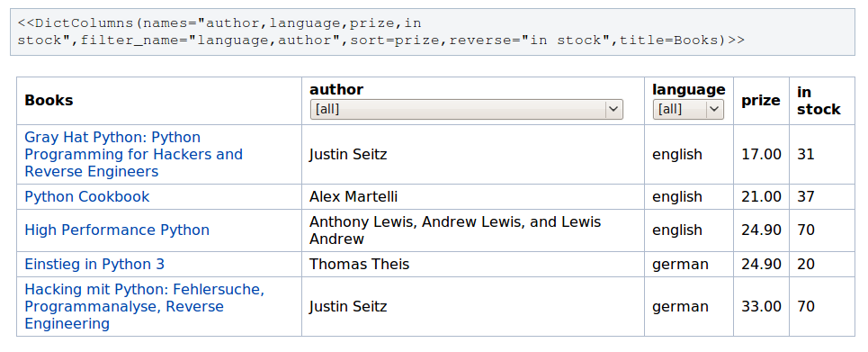Viewport: 868px width, 352px height.
Task: Click german language in Hacking mit Python row
Action: (x=680, y=307)
